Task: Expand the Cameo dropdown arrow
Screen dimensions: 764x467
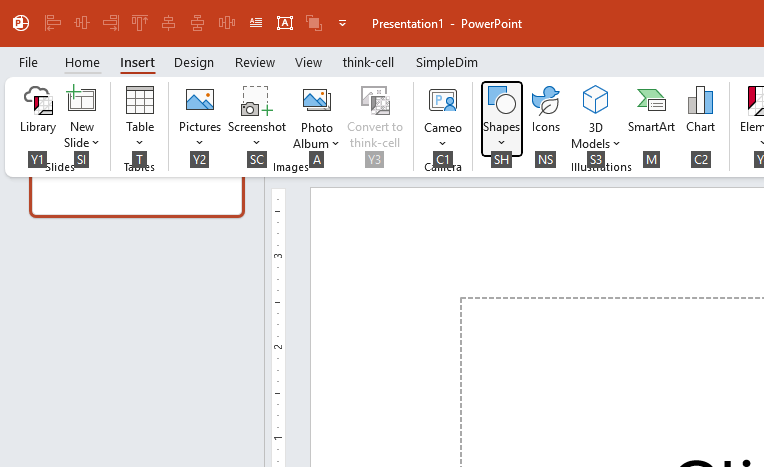Action: click(x=442, y=143)
